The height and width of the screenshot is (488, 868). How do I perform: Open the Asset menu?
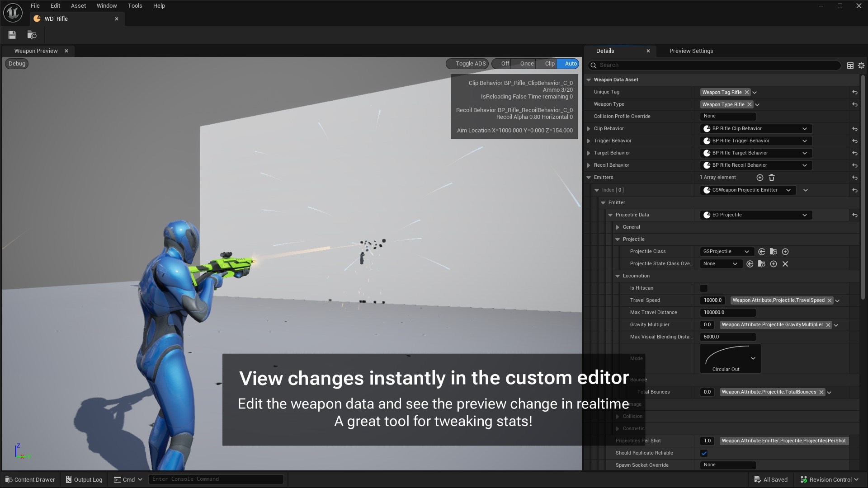tap(78, 6)
